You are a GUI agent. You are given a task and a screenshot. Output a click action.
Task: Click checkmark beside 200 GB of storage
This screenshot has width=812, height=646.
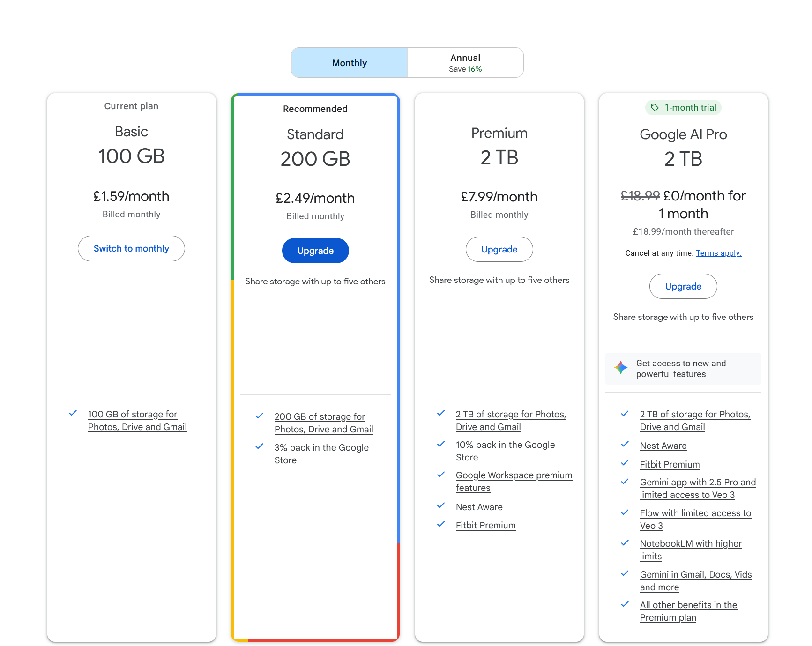point(259,416)
